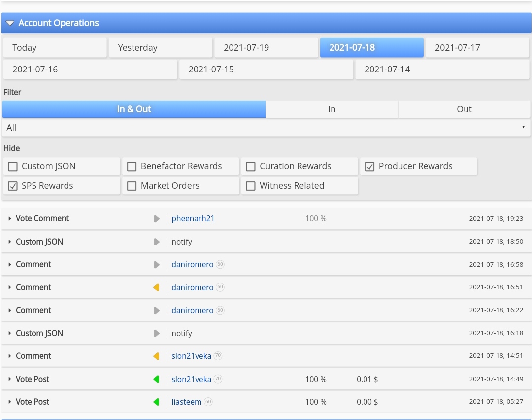
Task: Click reputation badge 70 on 14:49 row
Action: tap(218, 379)
